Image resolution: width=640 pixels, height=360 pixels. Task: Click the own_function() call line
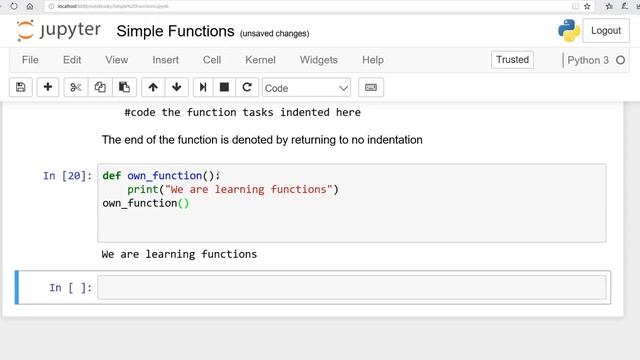(146, 203)
